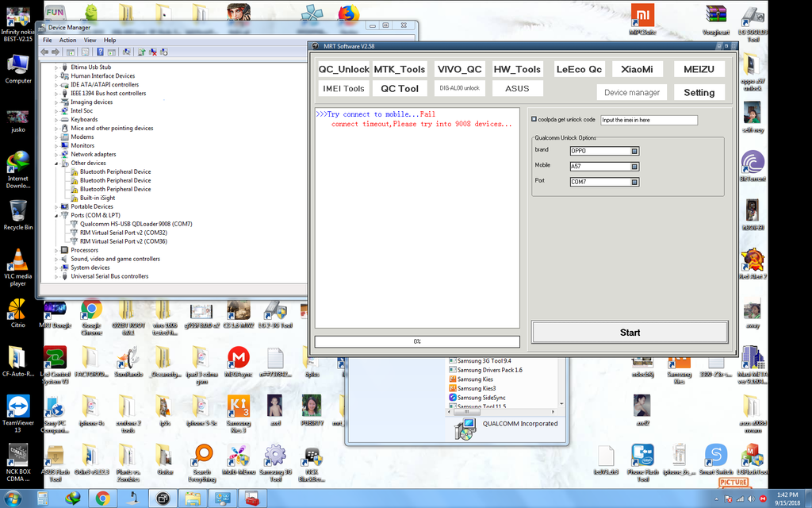Click the Start button in MRT Software
The image size is (812, 508).
pyautogui.click(x=630, y=333)
